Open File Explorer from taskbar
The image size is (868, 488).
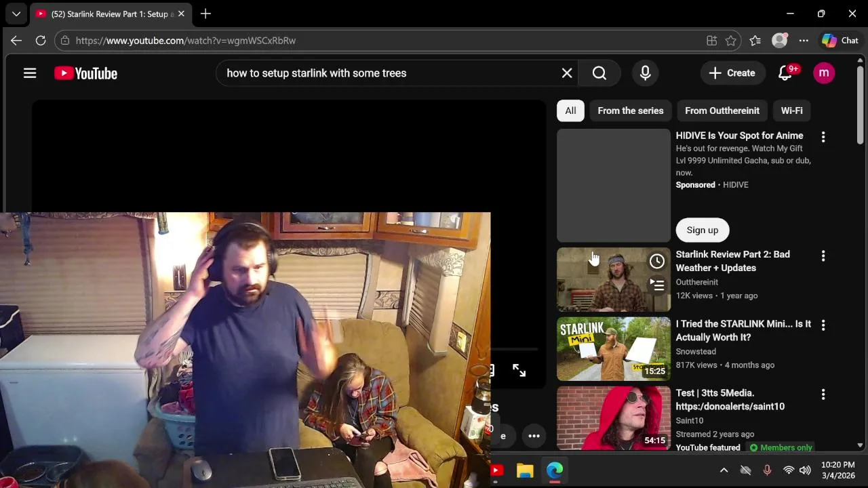click(525, 470)
